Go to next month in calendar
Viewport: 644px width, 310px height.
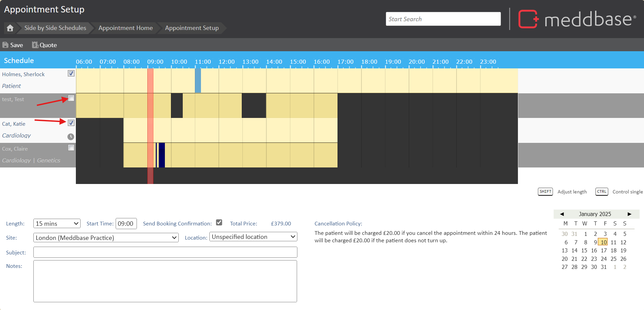pos(629,214)
